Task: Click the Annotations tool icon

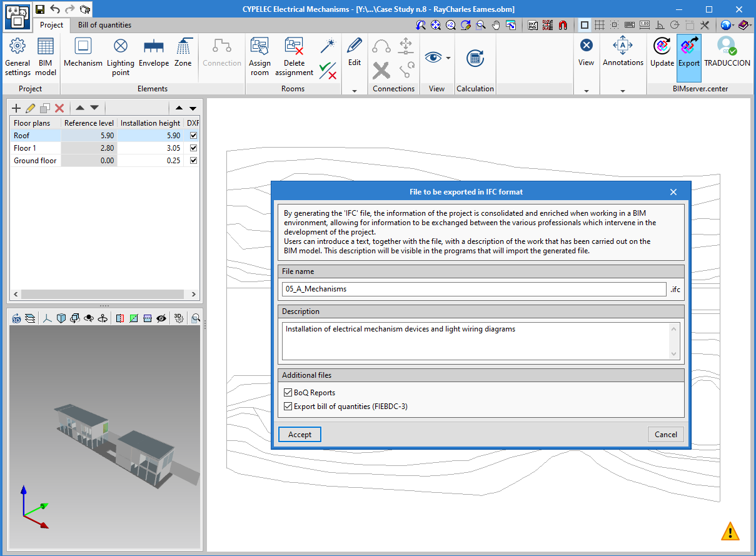Action: click(x=623, y=53)
